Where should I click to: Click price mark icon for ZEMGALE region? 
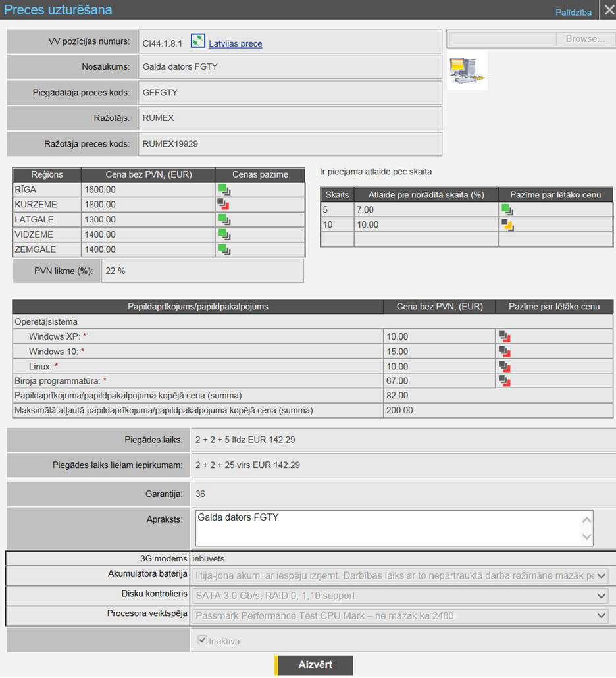tap(224, 249)
